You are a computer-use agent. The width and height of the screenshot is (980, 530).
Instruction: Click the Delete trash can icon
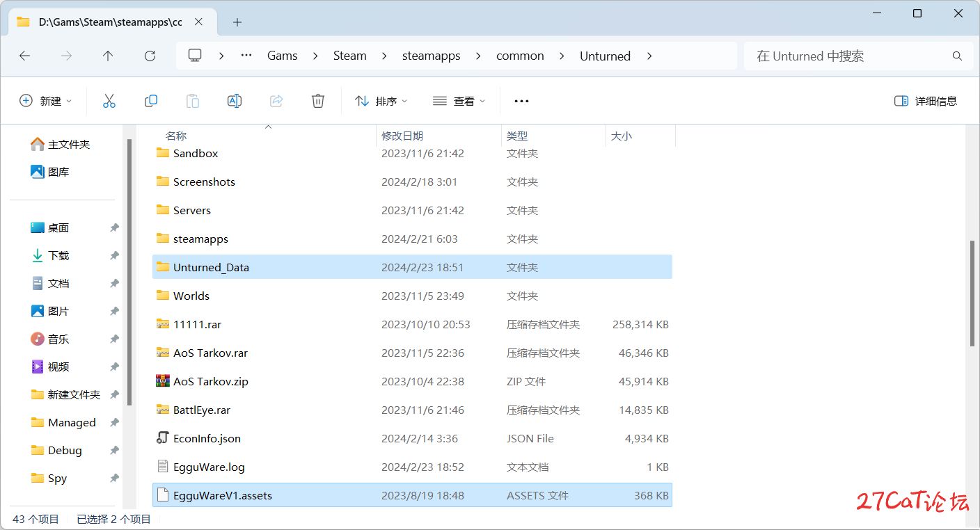[x=318, y=101]
